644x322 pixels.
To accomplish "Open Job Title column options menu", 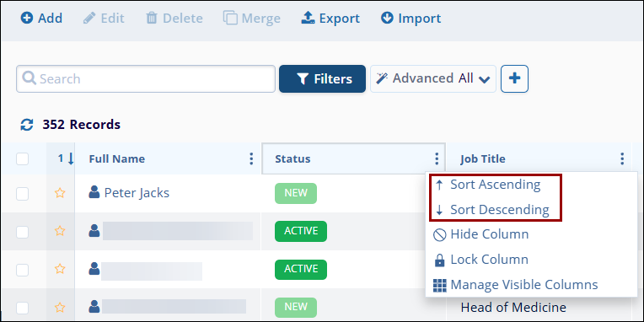I will click(622, 158).
